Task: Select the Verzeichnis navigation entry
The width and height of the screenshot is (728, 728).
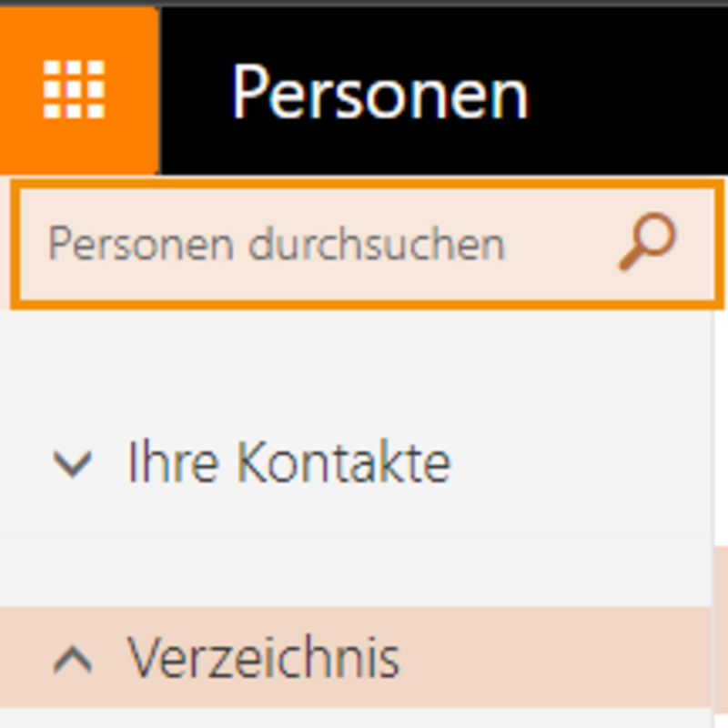Action: (x=263, y=658)
